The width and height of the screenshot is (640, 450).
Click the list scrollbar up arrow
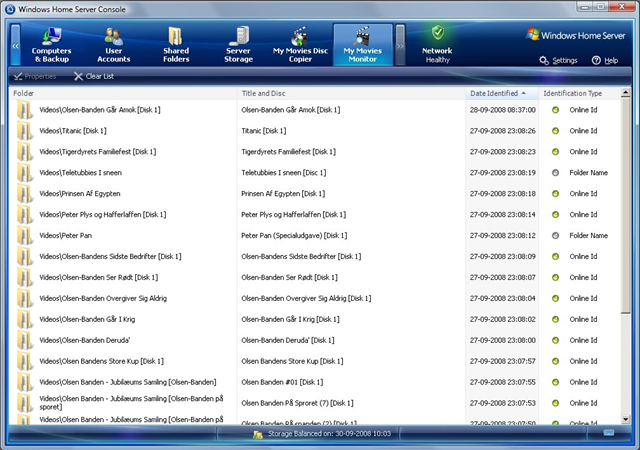[625, 93]
